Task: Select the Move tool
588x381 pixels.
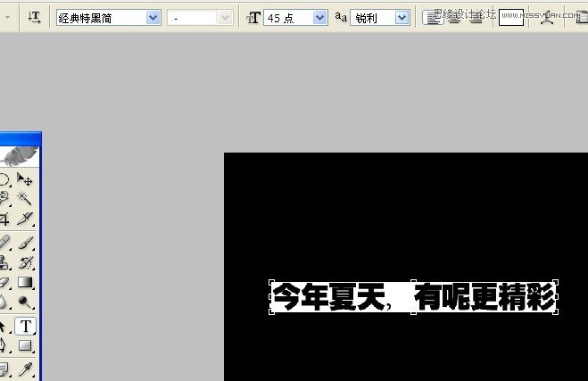Action: (25, 180)
